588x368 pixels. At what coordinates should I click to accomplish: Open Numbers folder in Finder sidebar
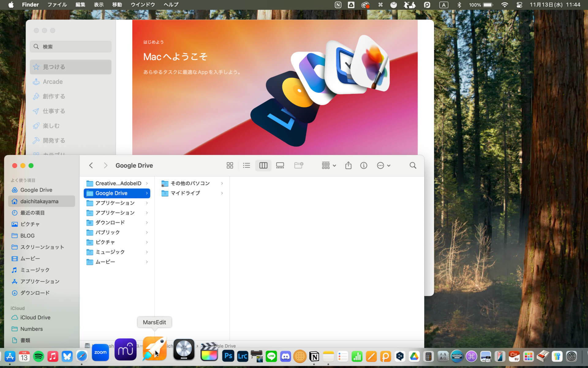[x=42, y=329]
